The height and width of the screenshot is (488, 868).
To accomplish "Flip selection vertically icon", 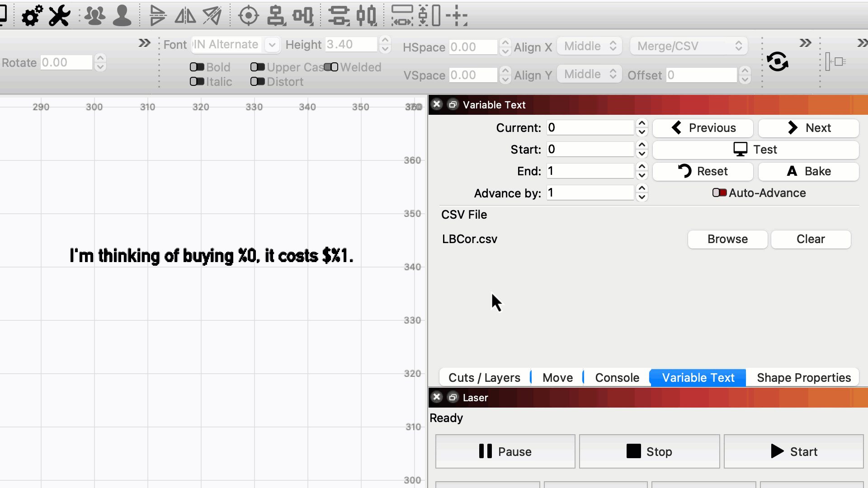I will (x=157, y=16).
